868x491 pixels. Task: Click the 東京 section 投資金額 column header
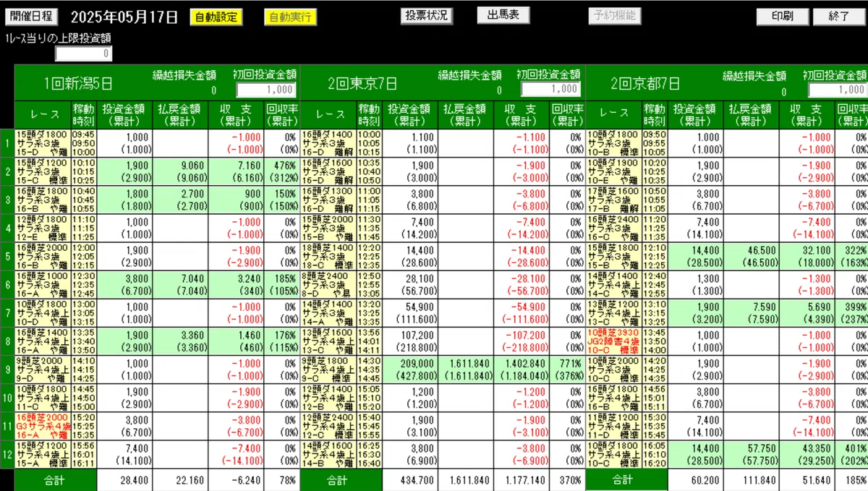(x=410, y=115)
